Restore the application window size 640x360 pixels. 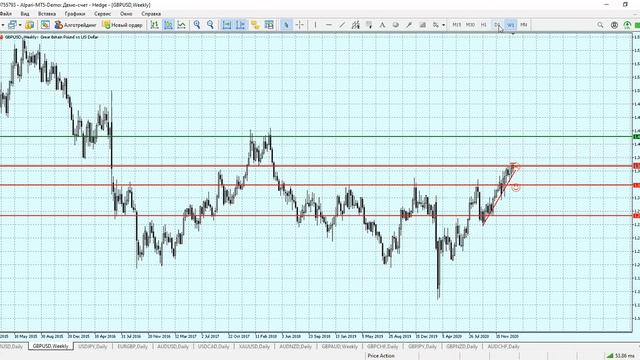tap(625, 4)
